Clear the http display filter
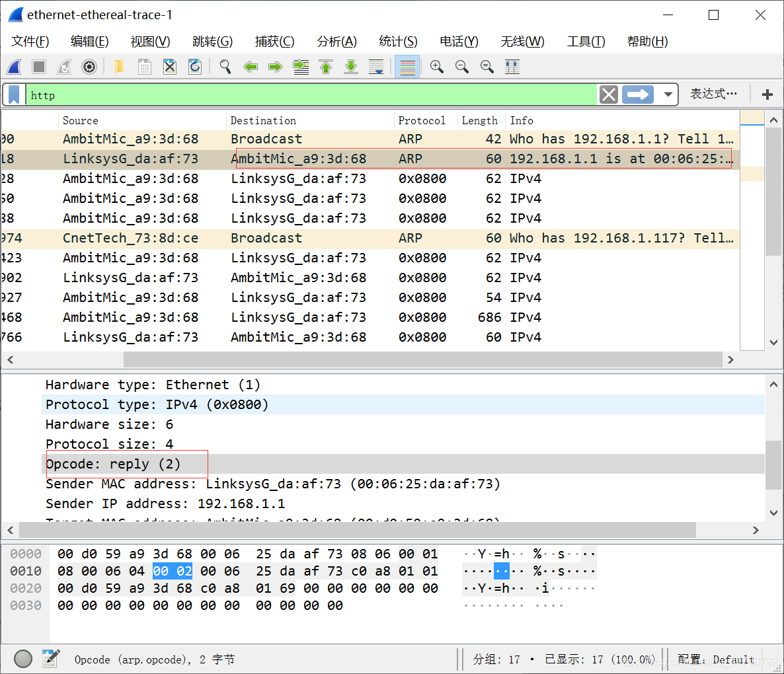 pyautogui.click(x=609, y=94)
